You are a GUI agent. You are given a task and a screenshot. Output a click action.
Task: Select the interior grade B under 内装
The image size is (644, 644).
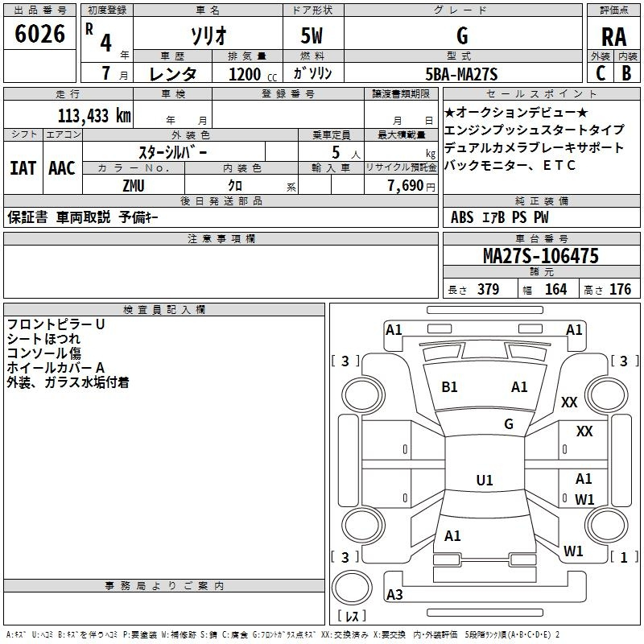click(627, 73)
